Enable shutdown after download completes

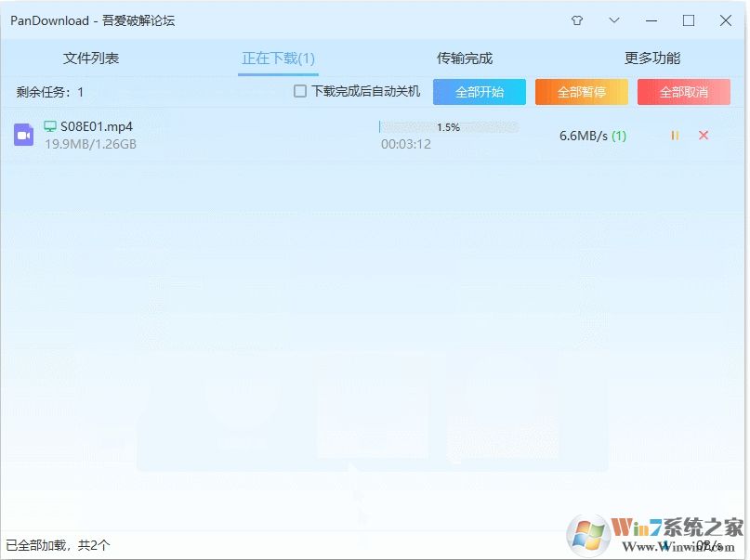tap(299, 90)
